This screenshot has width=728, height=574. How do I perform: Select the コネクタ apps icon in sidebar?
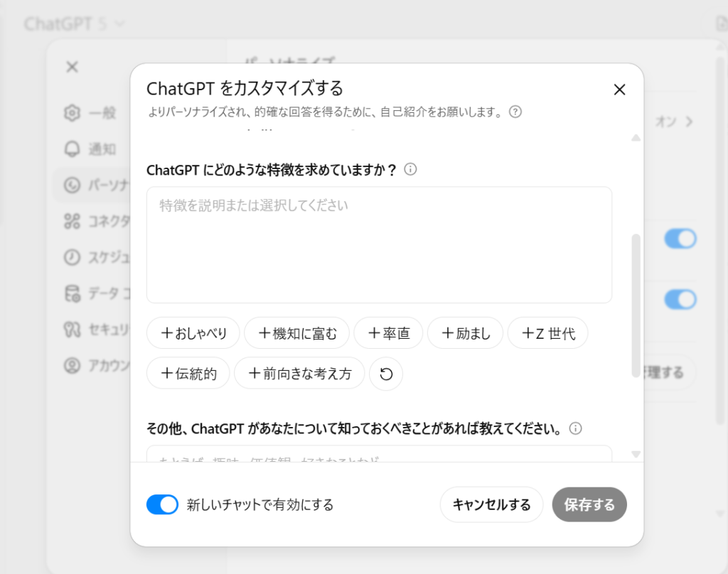(x=72, y=222)
